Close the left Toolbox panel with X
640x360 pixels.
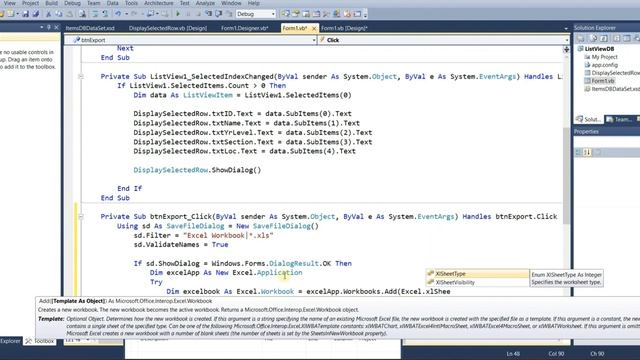(56, 27)
